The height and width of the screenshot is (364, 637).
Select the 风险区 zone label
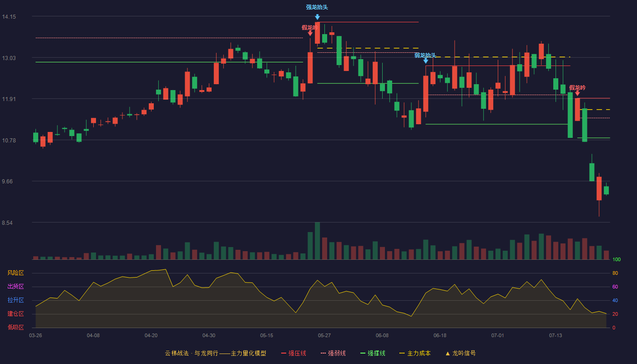point(15,273)
